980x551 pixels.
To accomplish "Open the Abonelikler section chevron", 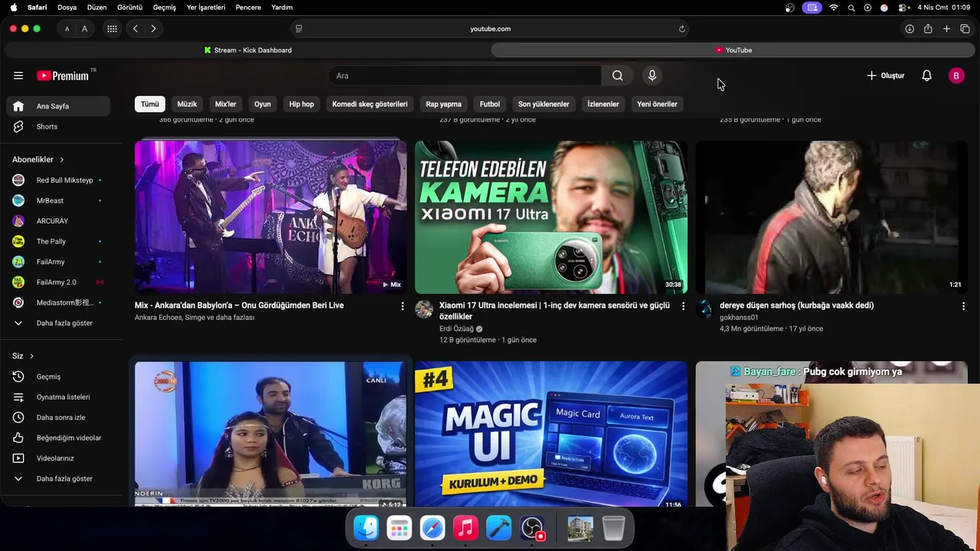I will coord(61,160).
